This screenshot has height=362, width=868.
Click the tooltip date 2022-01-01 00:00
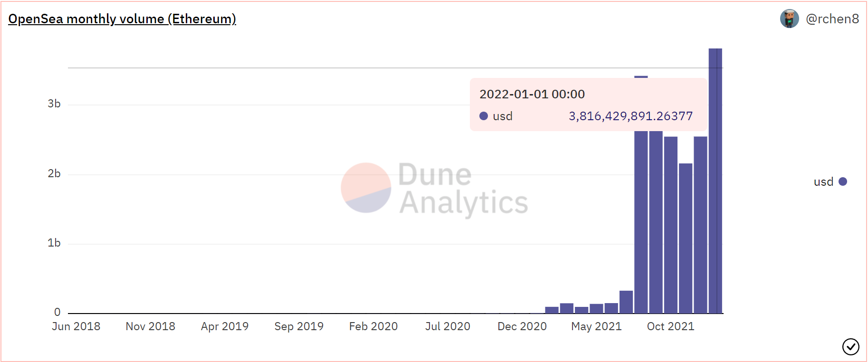[532, 94]
